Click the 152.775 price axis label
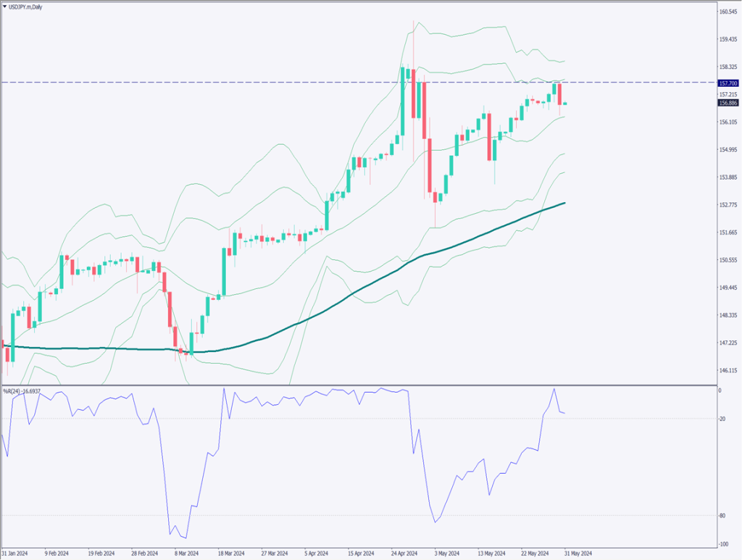The image size is (742, 560). click(728, 205)
